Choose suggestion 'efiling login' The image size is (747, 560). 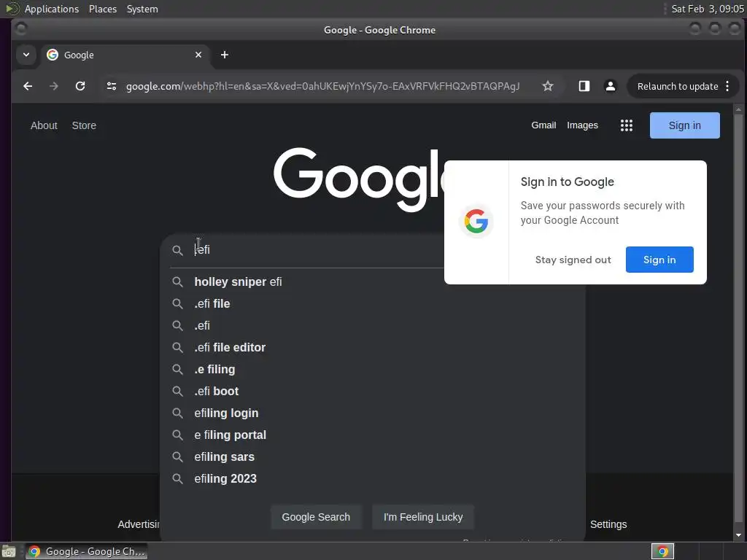point(373,413)
